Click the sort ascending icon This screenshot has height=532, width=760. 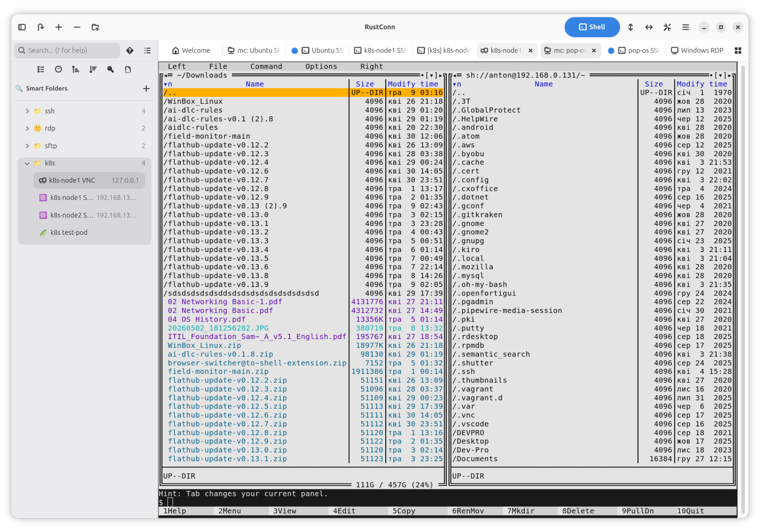[x=76, y=69]
